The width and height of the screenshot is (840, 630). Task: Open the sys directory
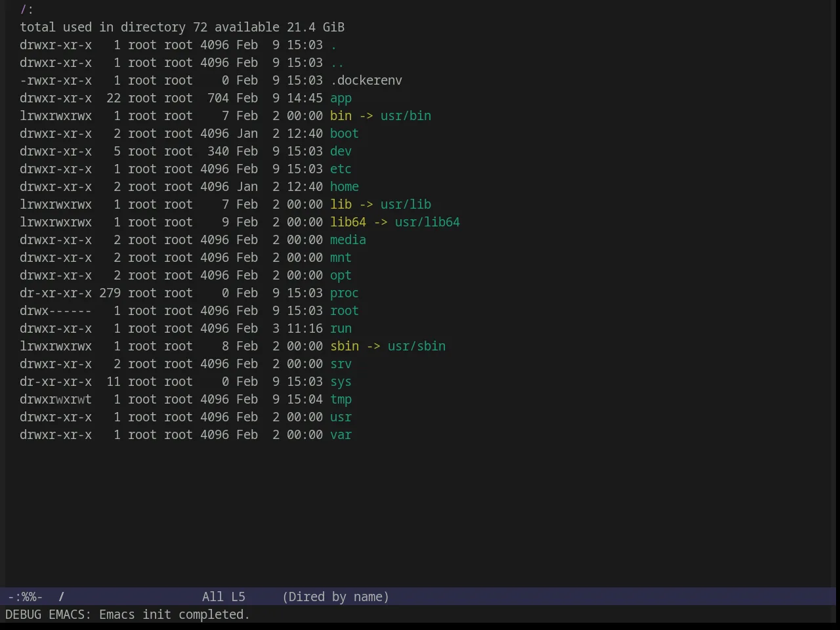(341, 381)
